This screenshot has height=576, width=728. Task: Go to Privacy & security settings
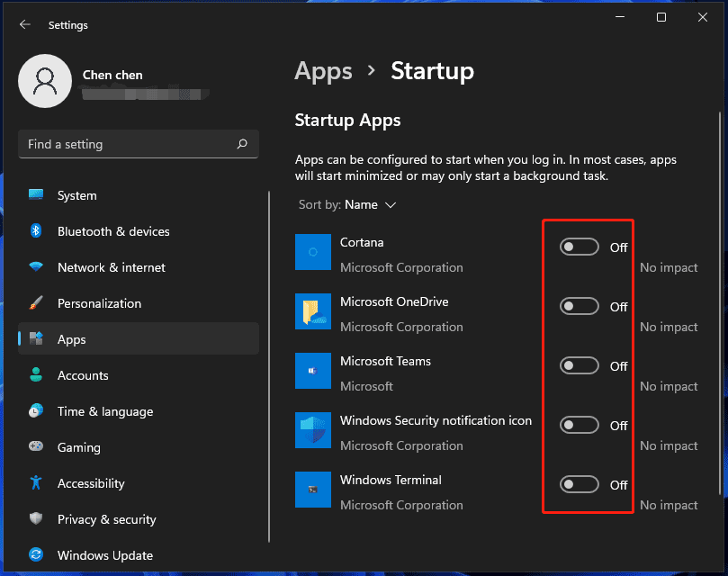coord(106,519)
